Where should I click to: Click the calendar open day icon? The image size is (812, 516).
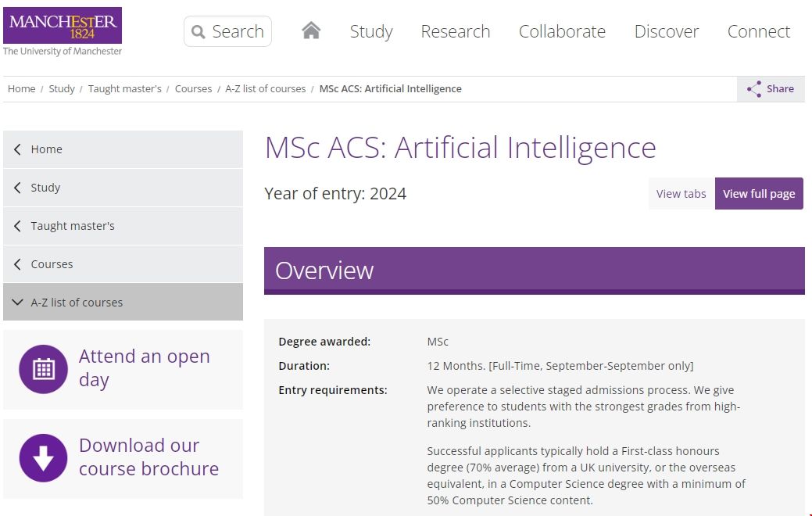[x=44, y=369]
